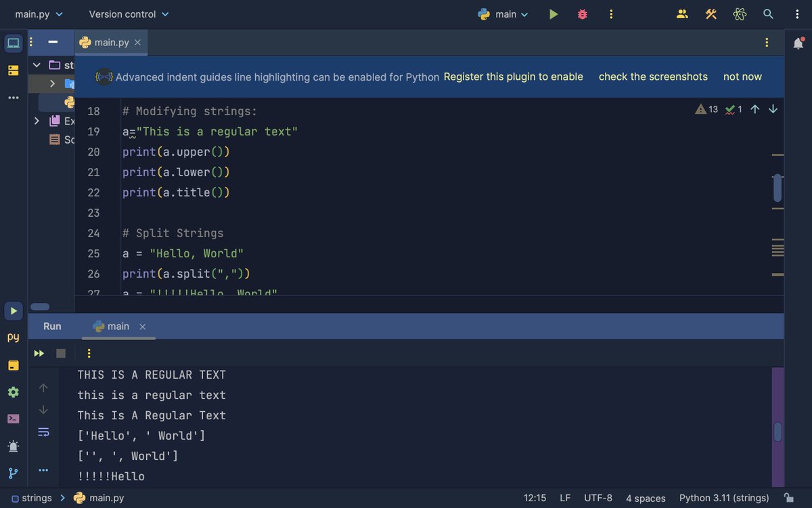
Task: Toggle file read-only lock in status bar
Action: (x=789, y=498)
